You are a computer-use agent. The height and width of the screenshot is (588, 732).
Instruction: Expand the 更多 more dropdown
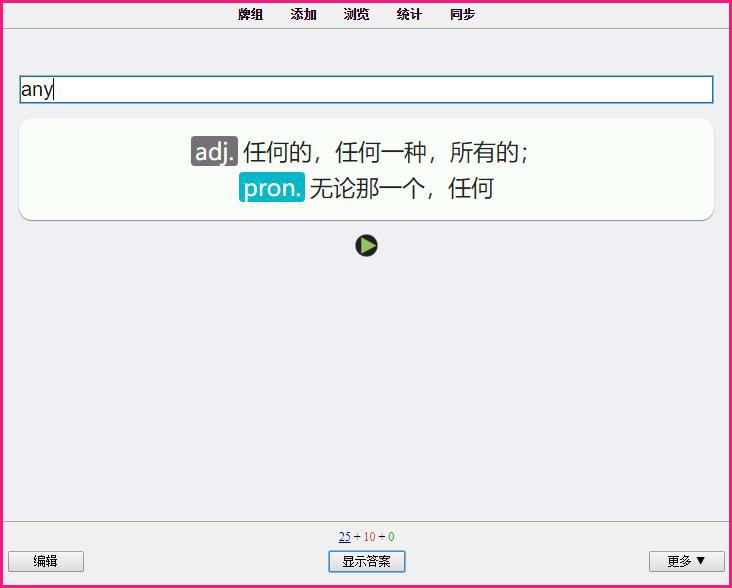click(687, 561)
